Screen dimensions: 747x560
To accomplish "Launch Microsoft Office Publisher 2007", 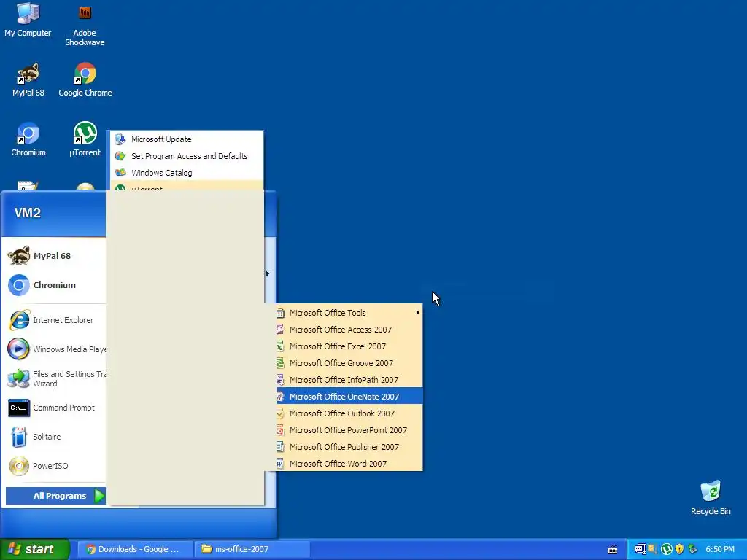I will point(349,447).
